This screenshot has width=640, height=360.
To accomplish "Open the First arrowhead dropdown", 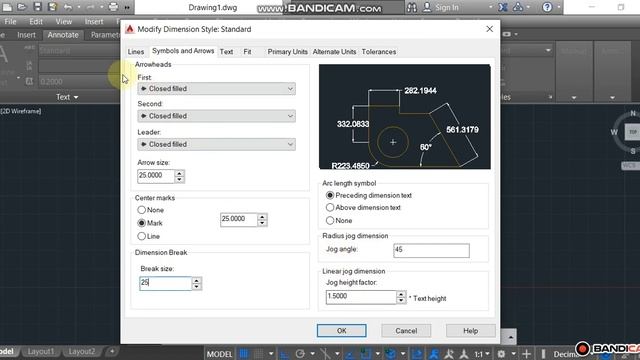I will click(216, 89).
